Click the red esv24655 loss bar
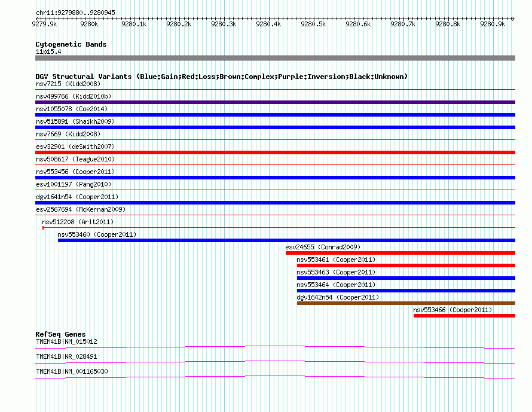Image resolution: width=532 pixels, height=412 pixels. click(x=400, y=253)
